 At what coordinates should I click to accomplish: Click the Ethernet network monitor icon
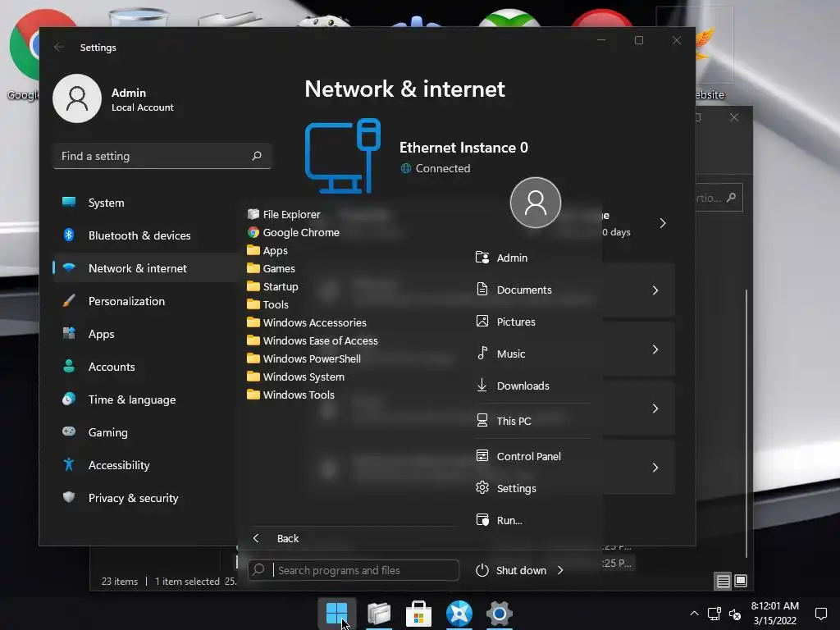(343, 156)
